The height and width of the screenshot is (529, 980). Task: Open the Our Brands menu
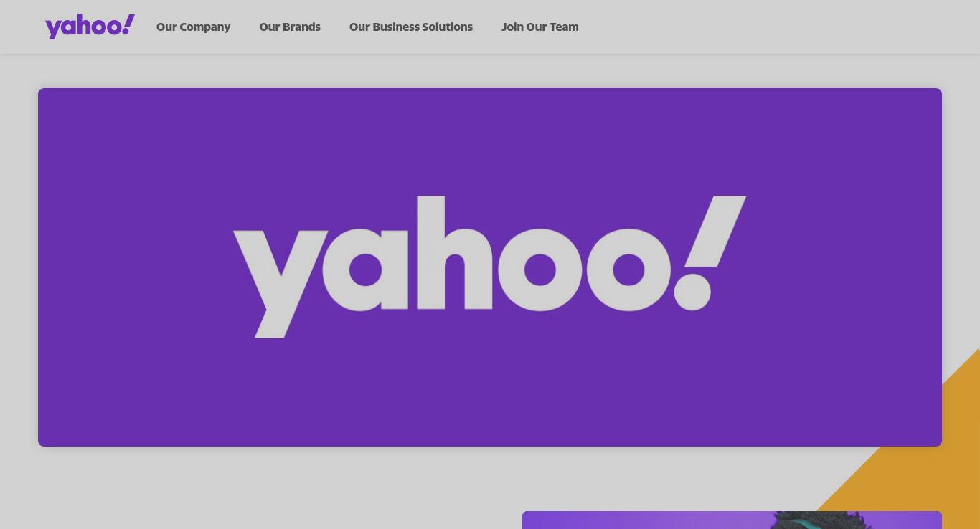[290, 27]
